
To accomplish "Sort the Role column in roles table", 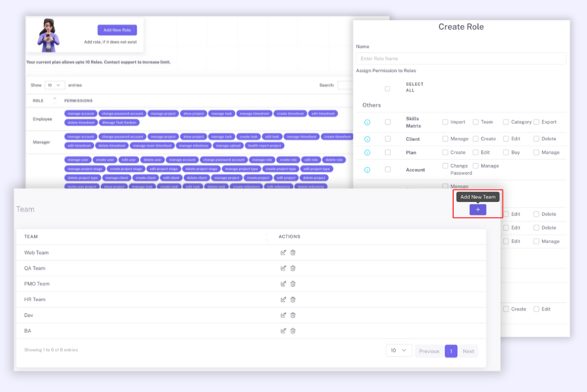I will point(55,100).
